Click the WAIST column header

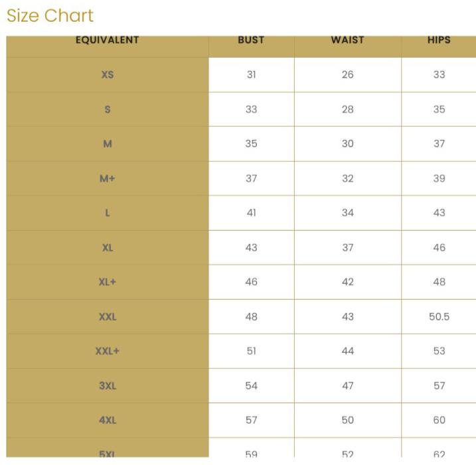click(348, 40)
